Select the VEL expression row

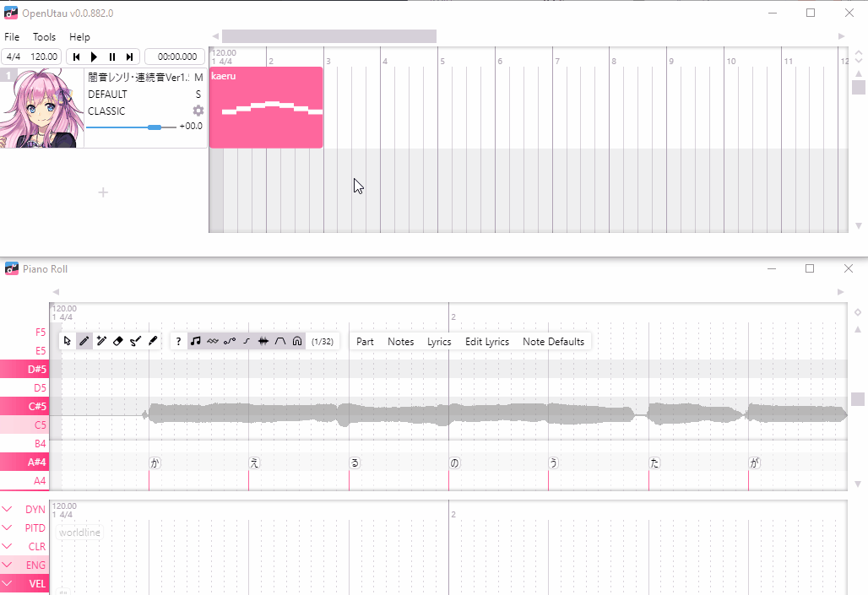[24, 583]
